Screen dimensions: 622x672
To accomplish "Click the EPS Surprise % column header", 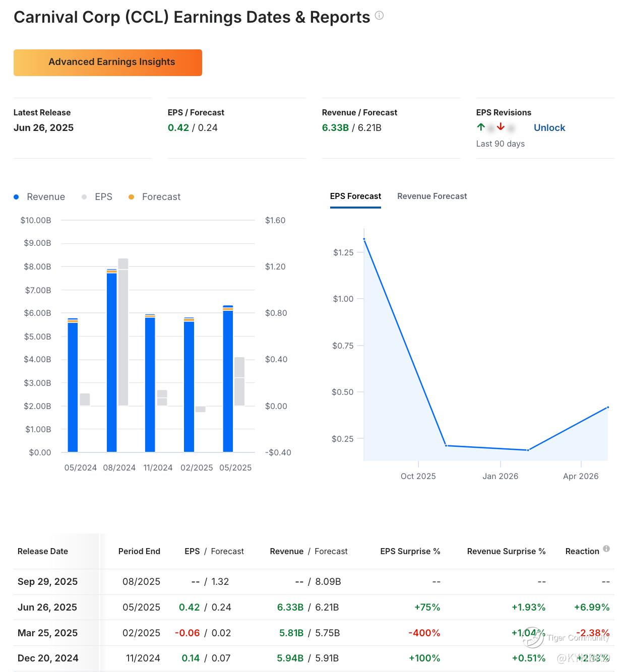I will [x=410, y=552].
